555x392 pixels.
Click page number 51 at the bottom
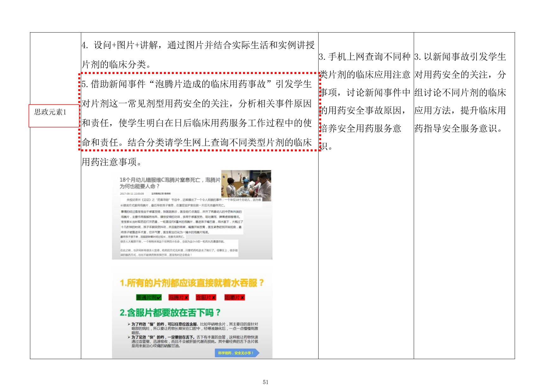pos(265,382)
